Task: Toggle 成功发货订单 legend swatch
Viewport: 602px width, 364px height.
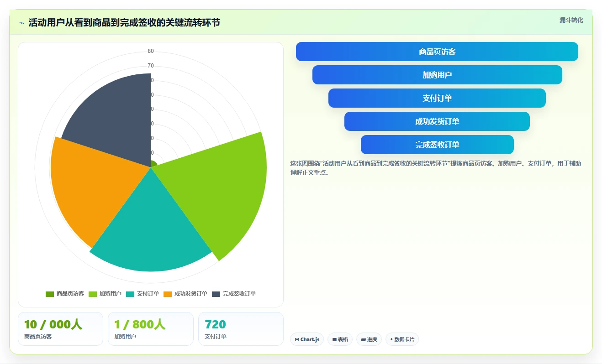Action: tap(168, 294)
